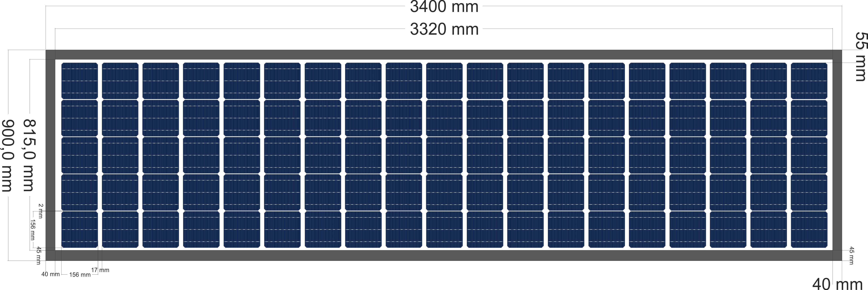Click the 45 mm label on right side
This screenshot has height=290, width=868.
tap(852, 255)
